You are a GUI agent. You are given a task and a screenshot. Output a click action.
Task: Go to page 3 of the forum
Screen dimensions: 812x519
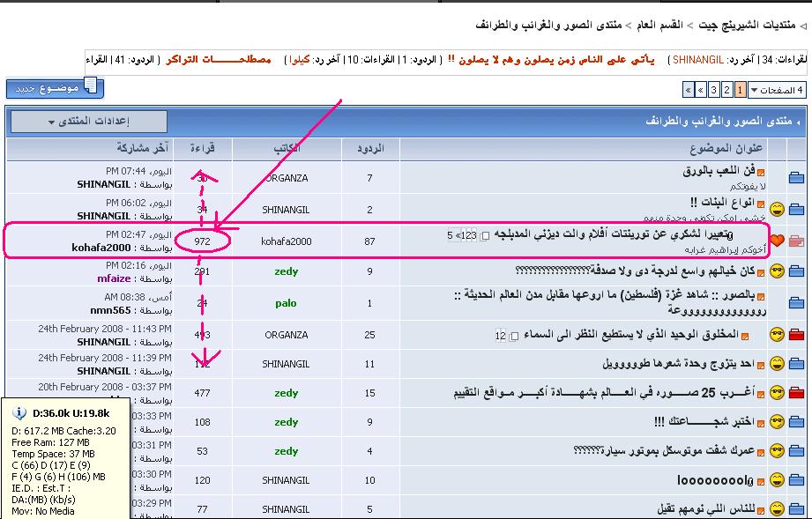tap(714, 90)
